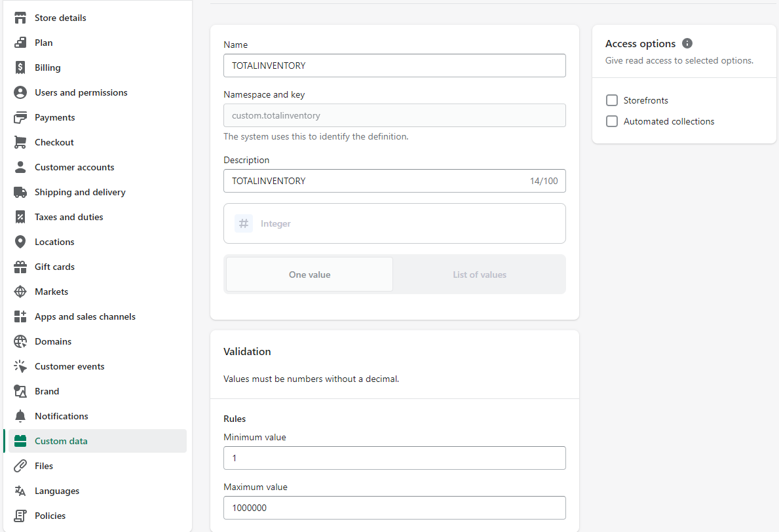Enable the Storefronts access checkbox
This screenshot has height=532, width=779.
pyautogui.click(x=612, y=100)
